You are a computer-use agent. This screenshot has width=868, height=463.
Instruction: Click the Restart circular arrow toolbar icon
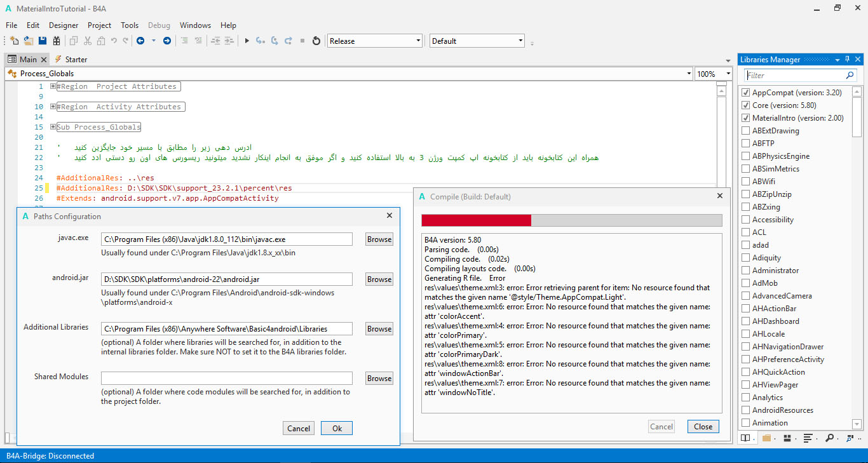click(316, 41)
